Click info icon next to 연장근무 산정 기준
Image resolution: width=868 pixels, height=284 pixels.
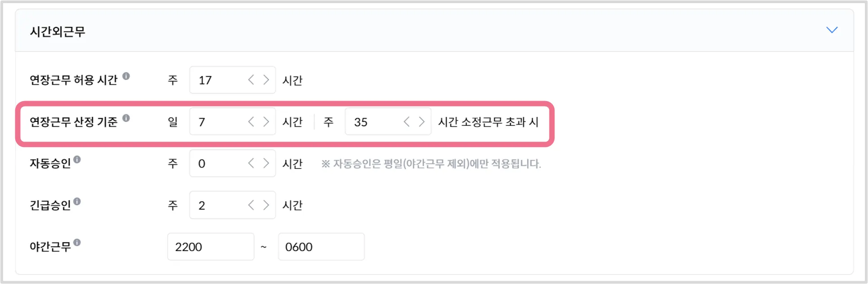pos(126,118)
